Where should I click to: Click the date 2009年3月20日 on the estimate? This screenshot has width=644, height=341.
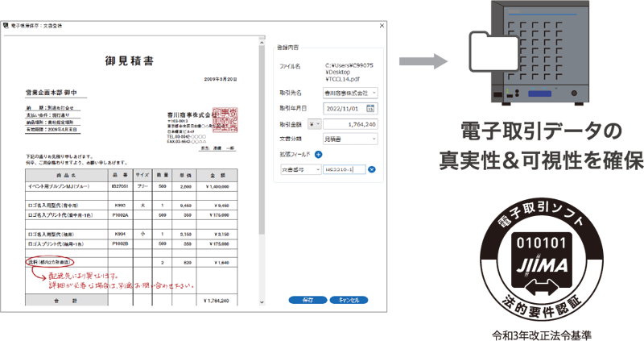click(x=220, y=79)
